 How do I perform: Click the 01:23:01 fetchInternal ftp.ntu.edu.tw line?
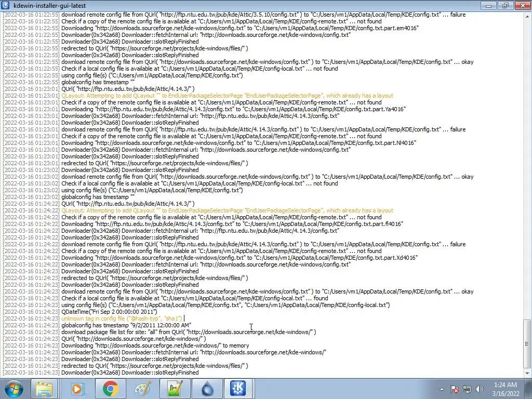tap(171, 116)
